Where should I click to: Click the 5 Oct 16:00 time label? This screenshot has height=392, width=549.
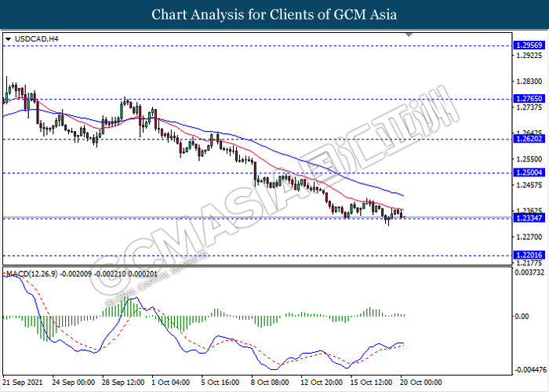click(220, 383)
